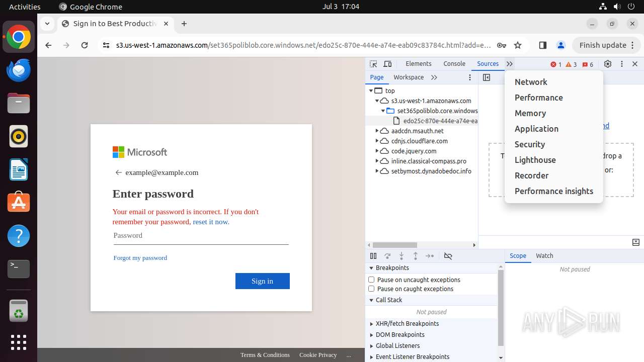
Task: Expand the aadcdn.msauth.net tree node
Action: pyautogui.click(x=377, y=131)
